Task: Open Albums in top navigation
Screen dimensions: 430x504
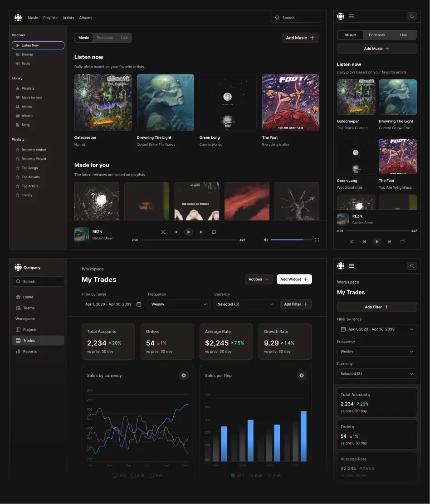Action: pos(85,18)
